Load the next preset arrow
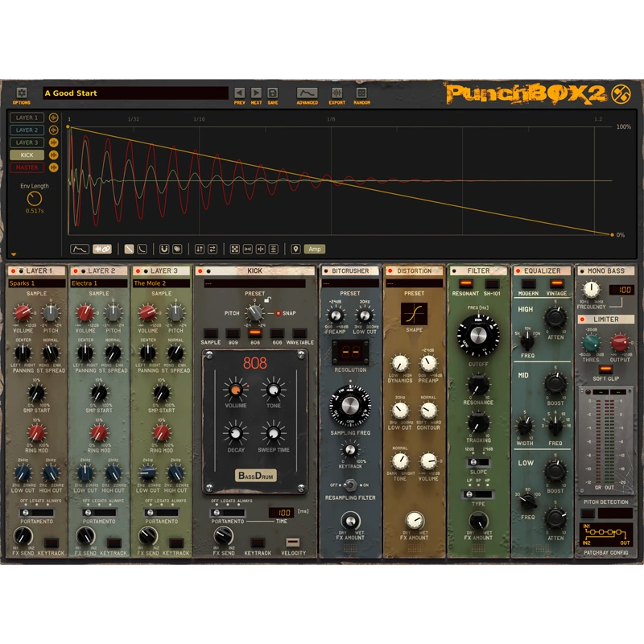The height and width of the screenshot is (644, 644). 256,93
